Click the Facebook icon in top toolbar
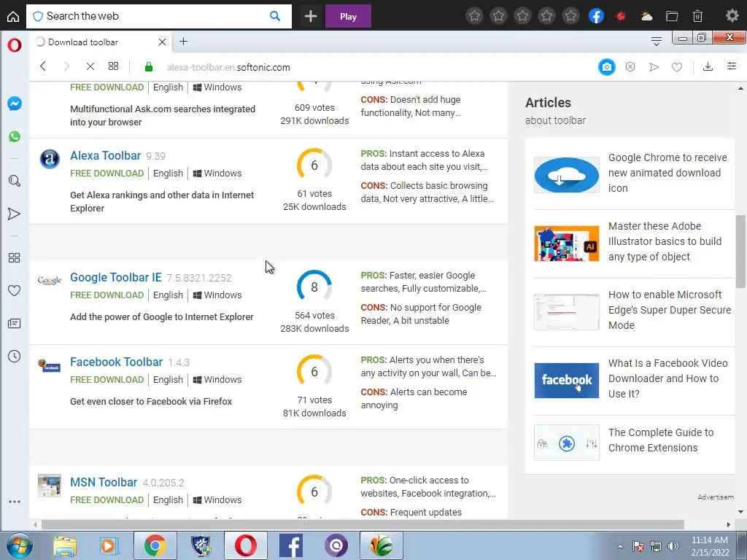Screen dimensions: 747x560 point(596,16)
